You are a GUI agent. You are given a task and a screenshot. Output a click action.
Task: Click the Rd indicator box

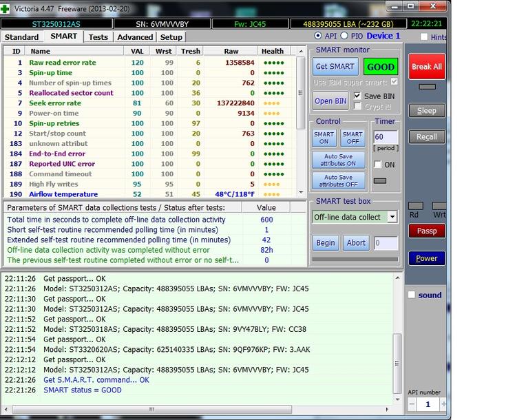pos(415,206)
